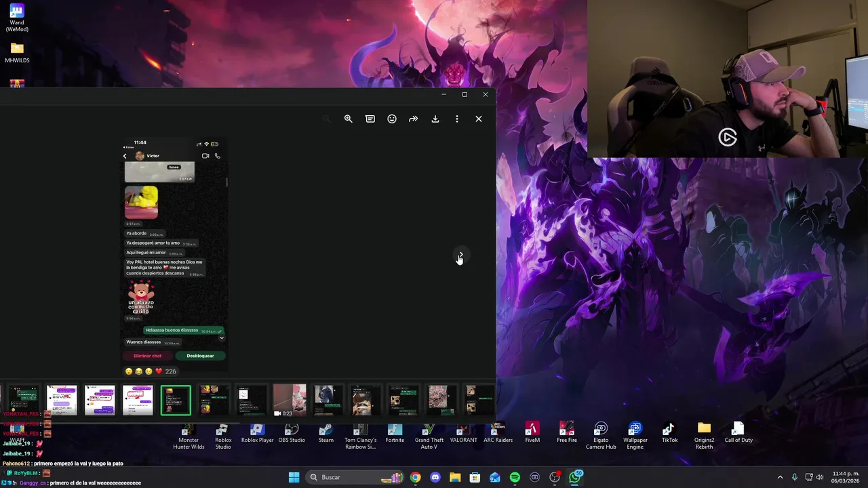Open Google Chrome from the taskbar

415,477
